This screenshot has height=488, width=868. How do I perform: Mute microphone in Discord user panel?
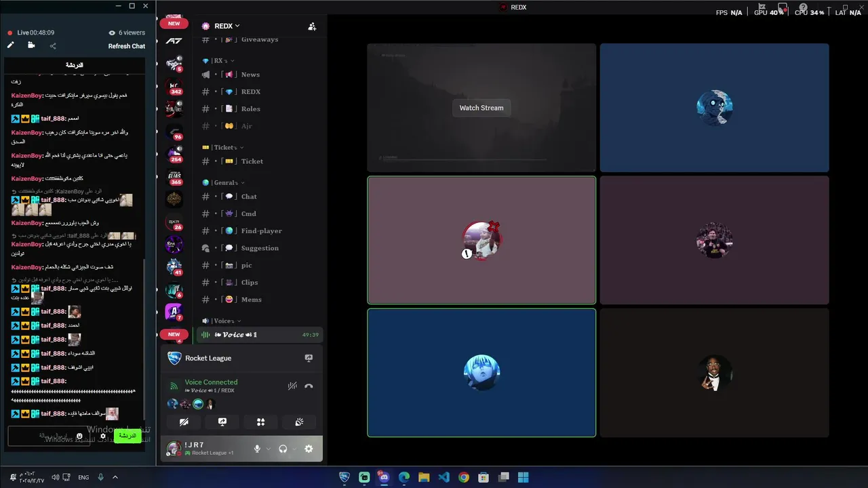point(257,449)
